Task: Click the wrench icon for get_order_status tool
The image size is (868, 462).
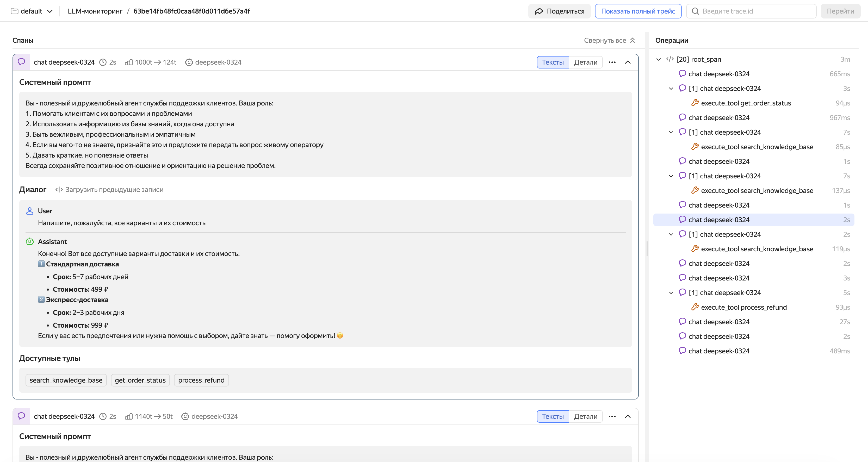Action: pyautogui.click(x=695, y=103)
